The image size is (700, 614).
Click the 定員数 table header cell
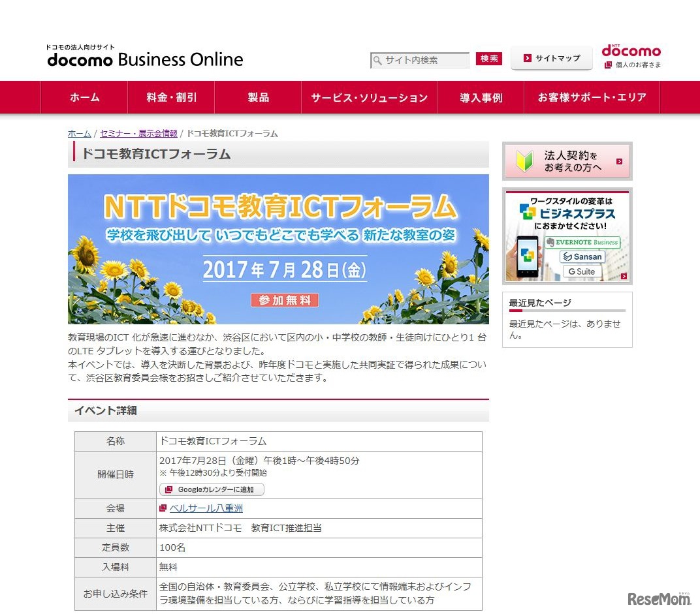click(x=115, y=547)
